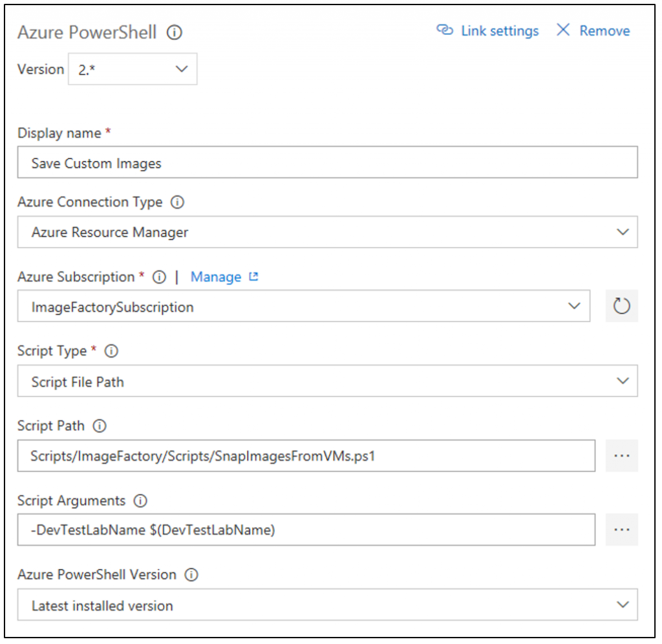Click the info icon beside Azure PowerShell title
This screenshot has width=662, height=644.
coord(175,32)
